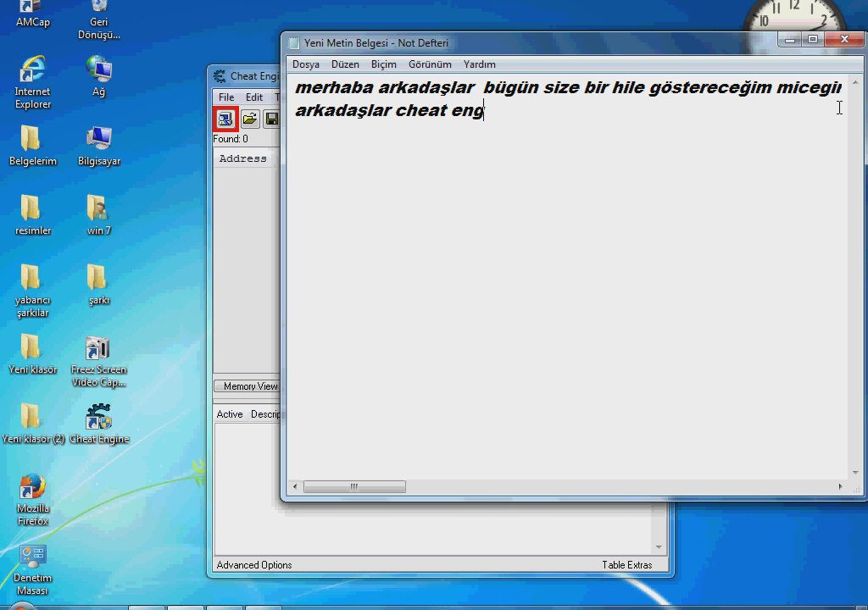
Task: Maximize the Notepad window
Action: coord(813,39)
